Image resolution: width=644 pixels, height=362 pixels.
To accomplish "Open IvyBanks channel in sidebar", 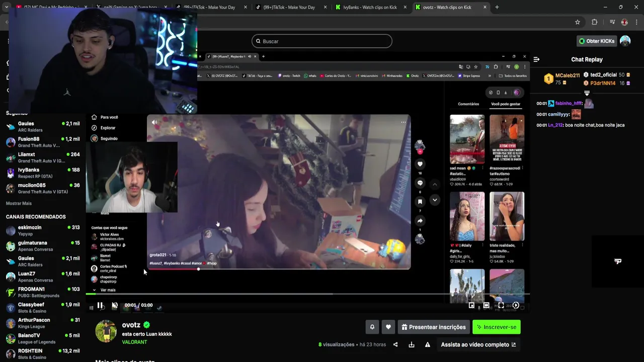I will 43,173.
